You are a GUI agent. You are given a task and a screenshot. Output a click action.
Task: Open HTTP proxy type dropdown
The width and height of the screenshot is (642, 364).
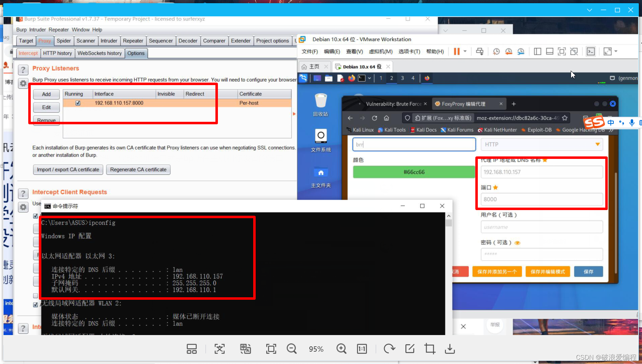(542, 144)
